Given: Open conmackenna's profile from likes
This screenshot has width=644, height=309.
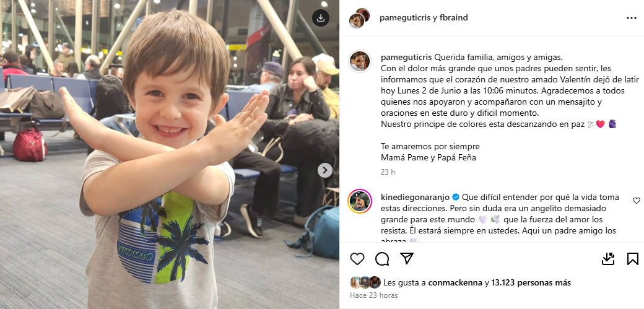Looking at the screenshot, I should pos(455,283).
